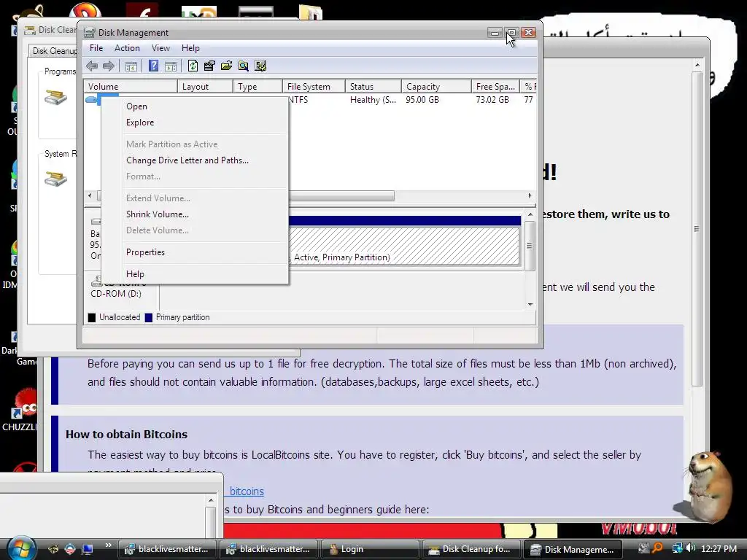Image resolution: width=747 pixels, height=560 pixels.
Task: Choose Open from the context menu
Action: 195,106
